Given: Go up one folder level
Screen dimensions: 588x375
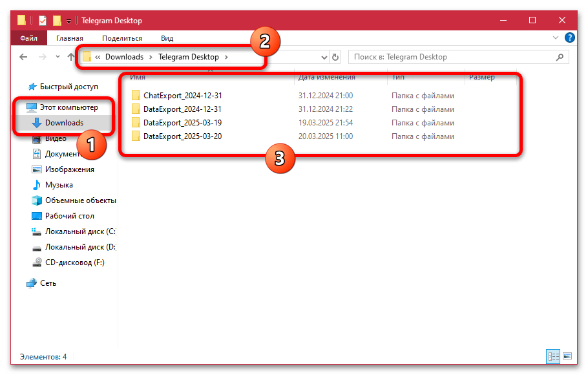Looking at the screenshot, I should [x=71, y=57].
